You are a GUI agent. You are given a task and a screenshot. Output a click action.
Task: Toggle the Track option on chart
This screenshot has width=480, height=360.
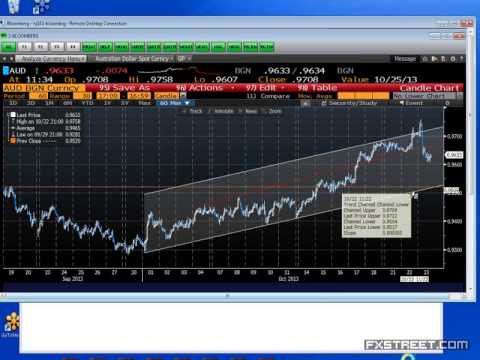[x=193, y=111]
